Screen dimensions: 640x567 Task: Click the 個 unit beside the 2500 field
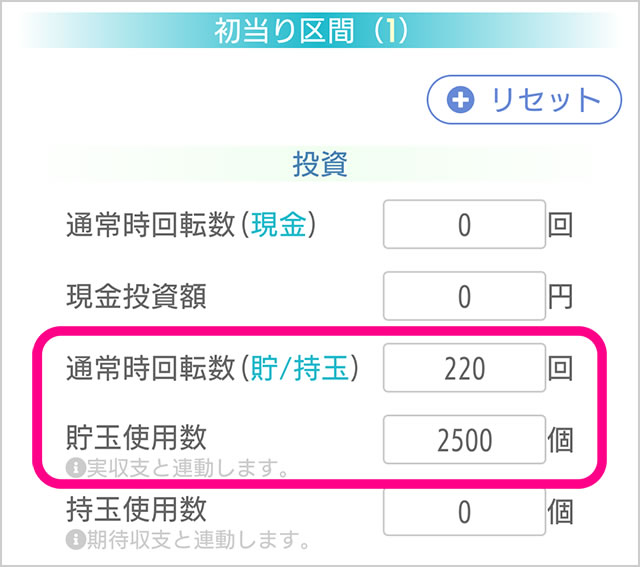pyautogui.click(x=561, y=440)
